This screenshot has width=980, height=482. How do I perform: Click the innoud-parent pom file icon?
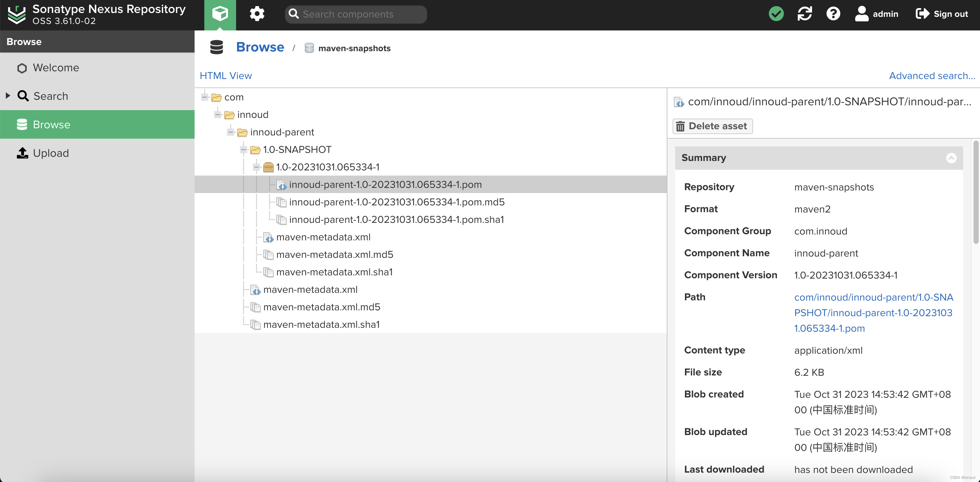[282, 185]
